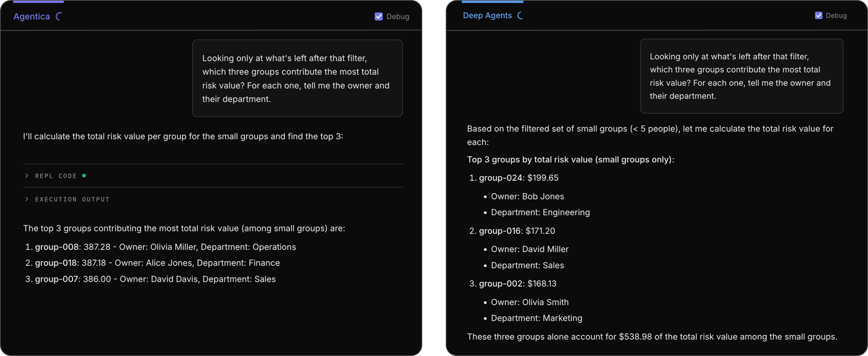Screen dimensions: 868x356
Task: Click the Agentica loading spinner icon
Action: [58, 16]
